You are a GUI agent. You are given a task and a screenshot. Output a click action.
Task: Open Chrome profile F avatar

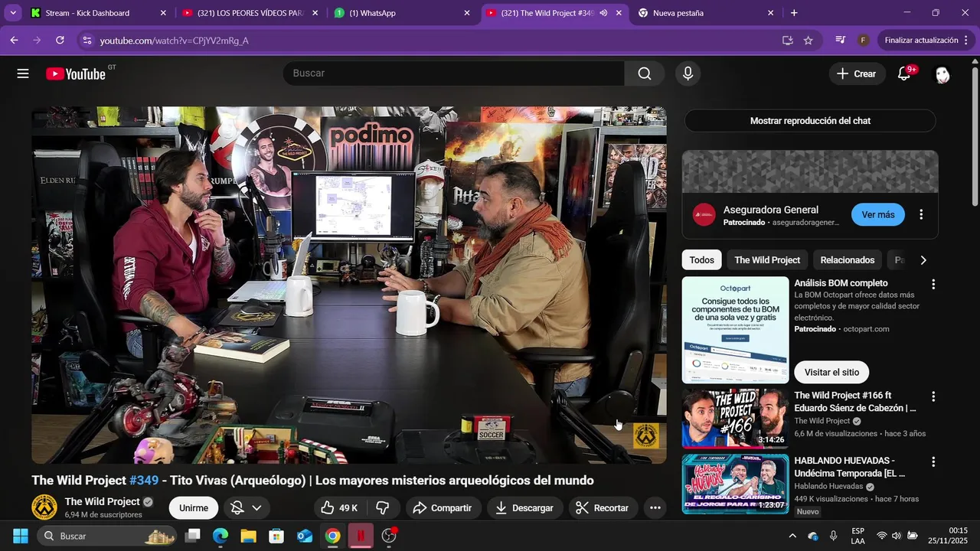click(863, 40)
